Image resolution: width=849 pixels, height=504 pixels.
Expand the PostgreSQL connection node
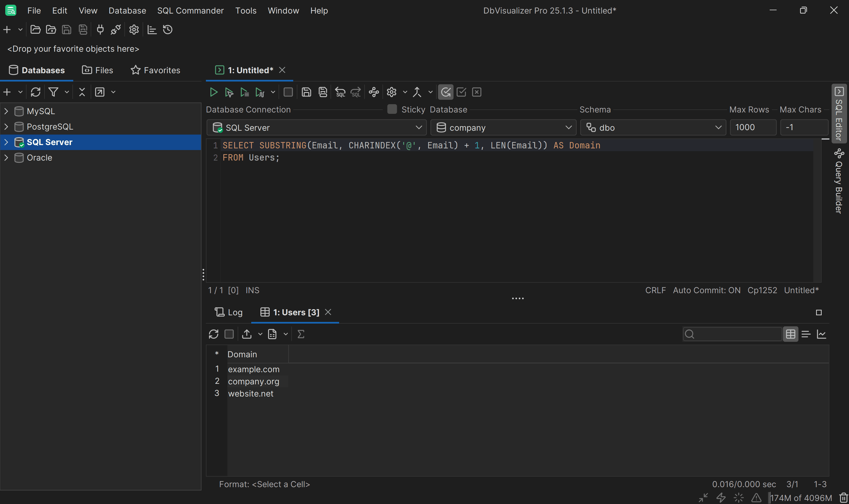coord(6,127)
